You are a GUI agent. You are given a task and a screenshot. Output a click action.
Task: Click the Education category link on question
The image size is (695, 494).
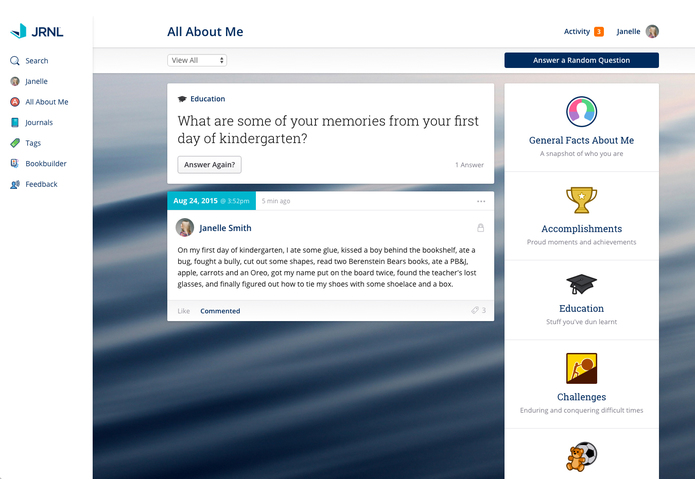(207, 99)
